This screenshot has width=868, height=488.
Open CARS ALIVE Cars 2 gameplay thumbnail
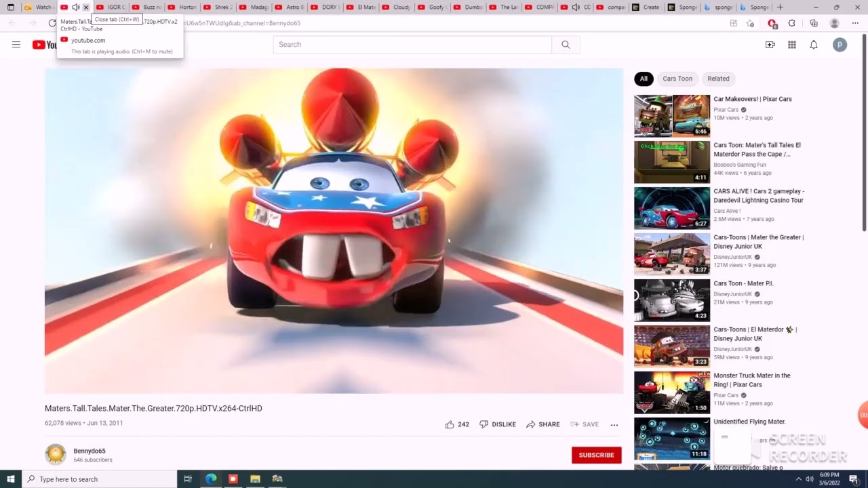point(672,208)
